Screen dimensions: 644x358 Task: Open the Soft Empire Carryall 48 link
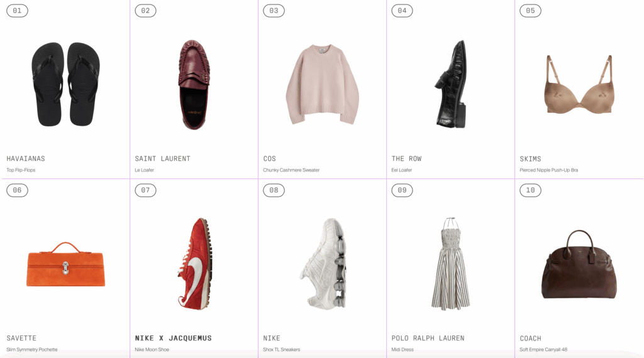[543, 350]
